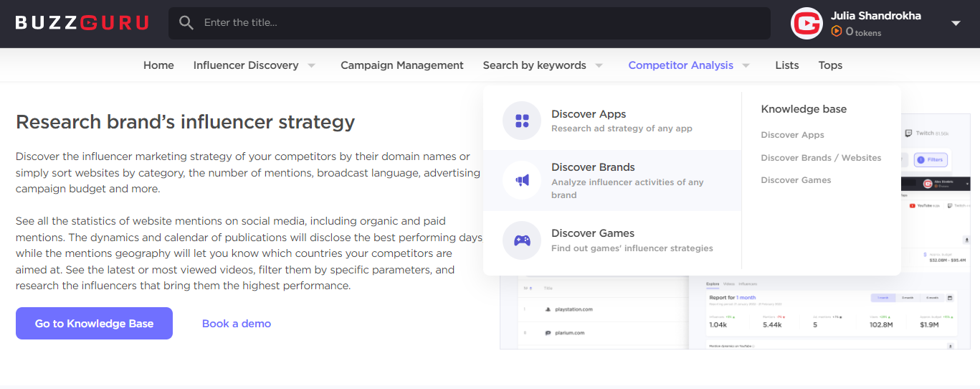Screen dimensions: 980x389
Task: Click the playstation.com row in the preview
Action: (602, 309)
